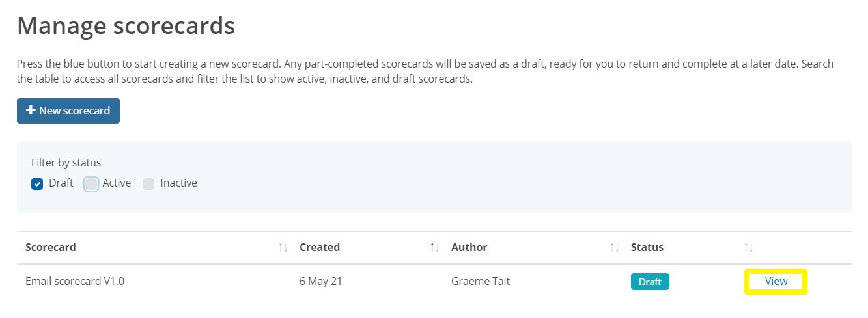The height and width of the screenshot is (318, 868).
Task: Click the plus icon on New scorecard
Action: 30,111
